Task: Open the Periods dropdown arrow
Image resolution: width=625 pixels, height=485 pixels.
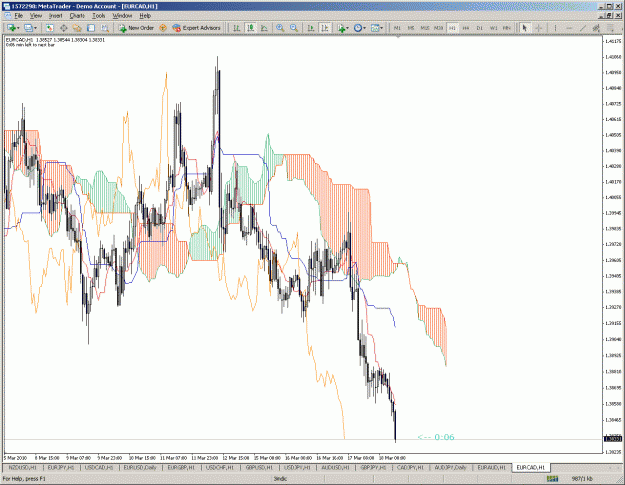Action: click(364, 28)
